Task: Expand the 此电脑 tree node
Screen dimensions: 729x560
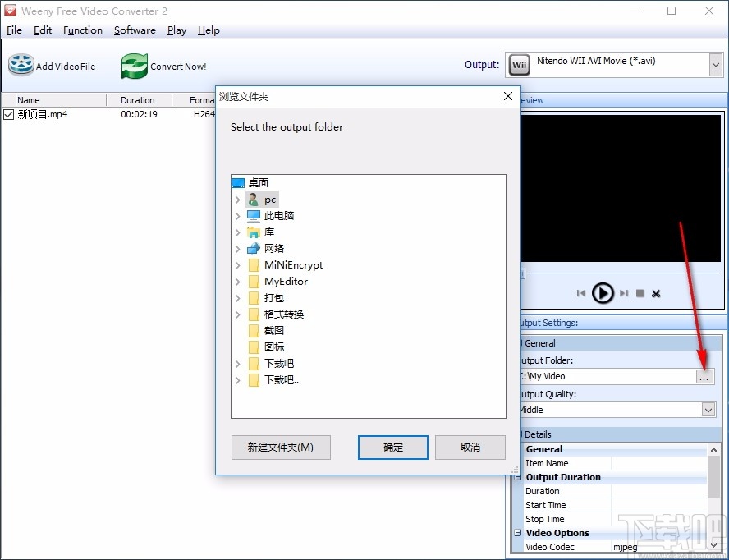Action: click(238, 215)
